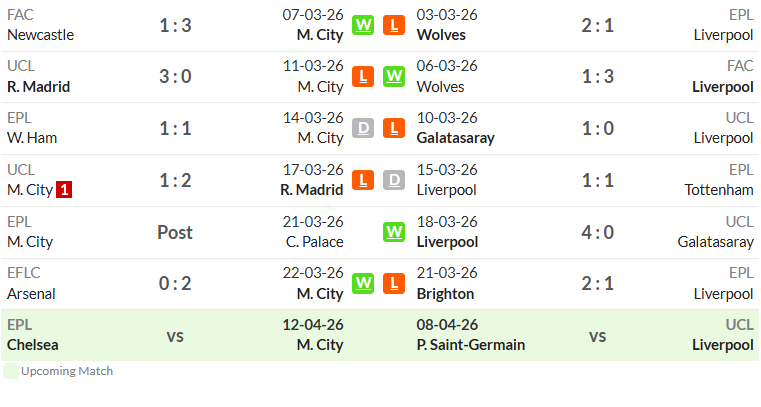761x407 pixels.
Task: Select P. Saint-Germain in the upcoming match row
Action: tap(471, 345)
